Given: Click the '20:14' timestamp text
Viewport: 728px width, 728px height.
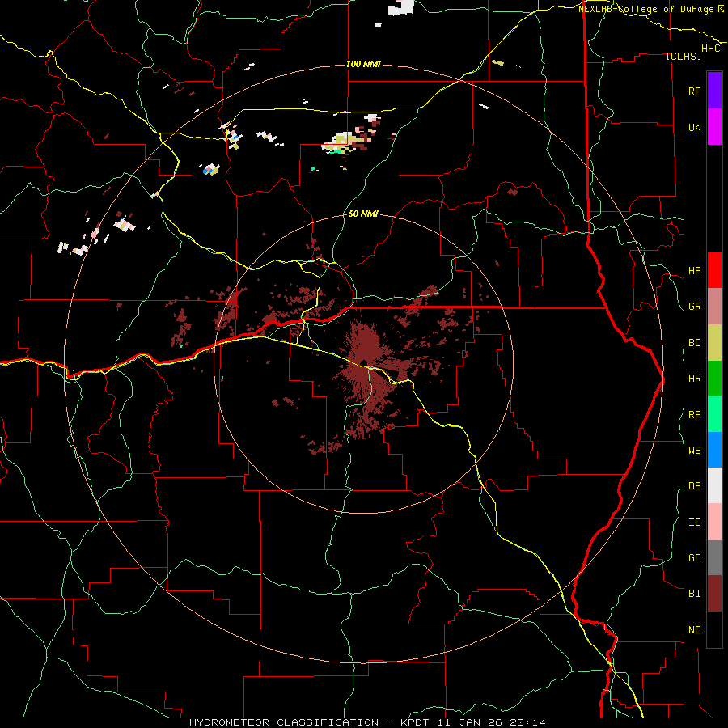Looking at the screenshot, I should (527, 722).
